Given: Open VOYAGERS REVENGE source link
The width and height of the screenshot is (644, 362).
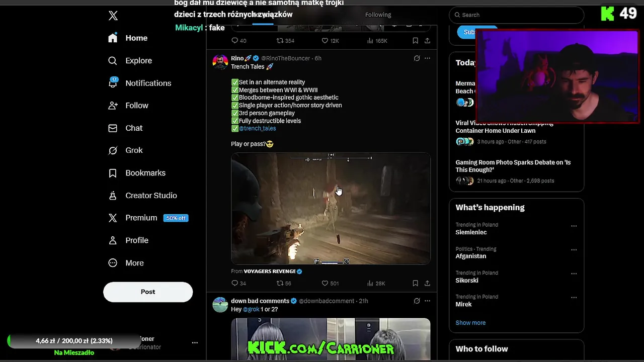Looking at the screenshot, I should point(273,271).
